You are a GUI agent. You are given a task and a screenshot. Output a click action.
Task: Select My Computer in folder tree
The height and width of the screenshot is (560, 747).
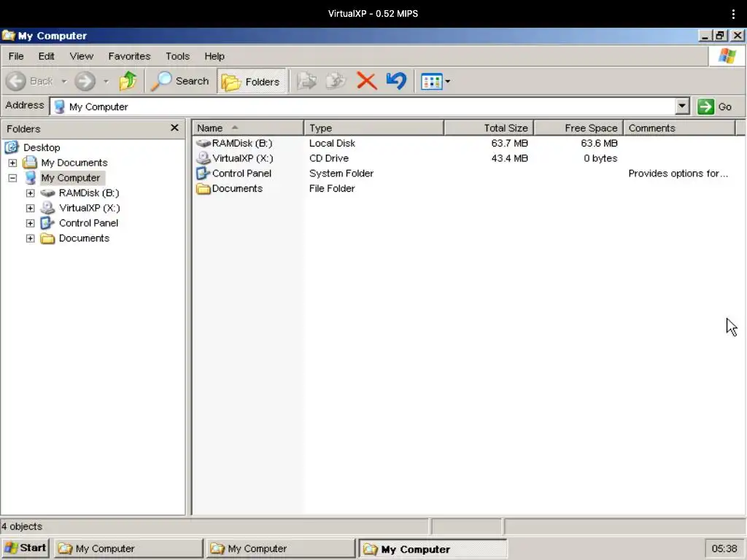71,178
